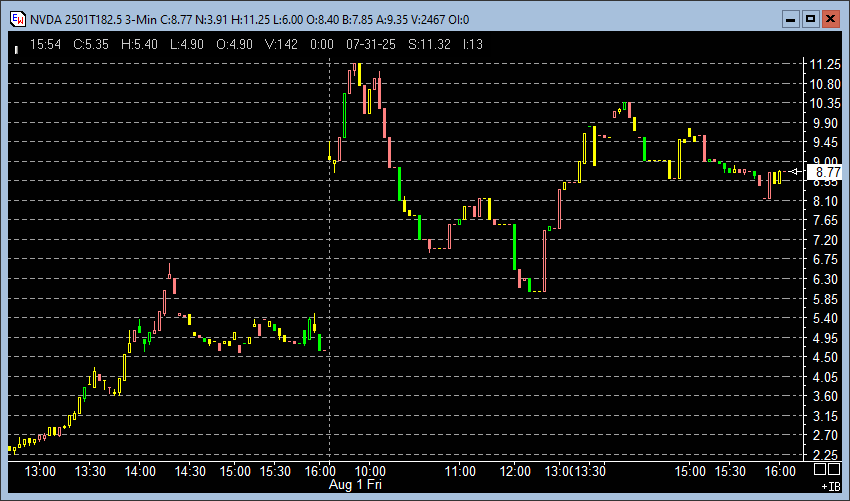Click the 4.95 price axis label
This screenshot has width=850, height=501.
[x=825, y=338]
